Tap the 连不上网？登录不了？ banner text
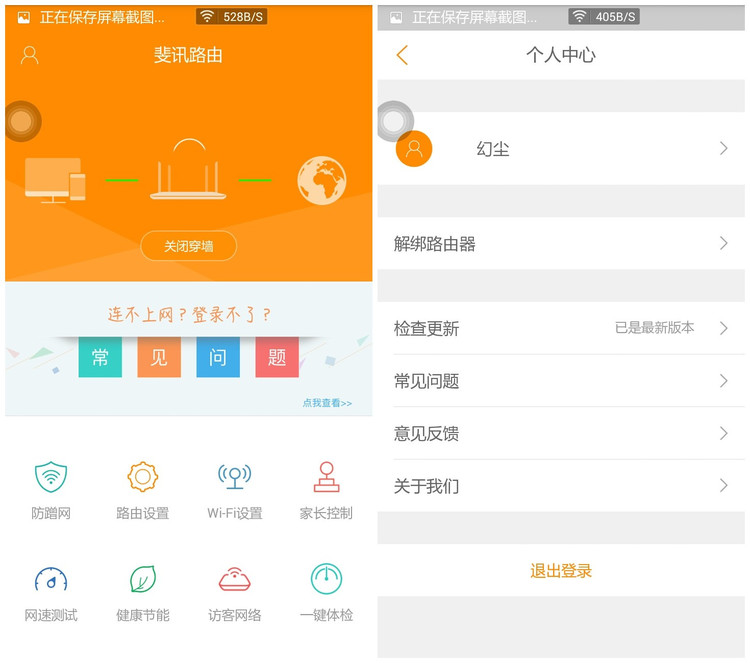 click(x=189, y=314)
